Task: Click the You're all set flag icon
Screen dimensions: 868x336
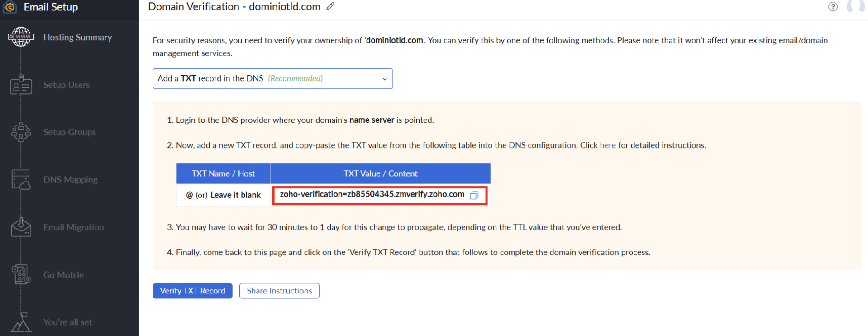Action: click(21, 322)
